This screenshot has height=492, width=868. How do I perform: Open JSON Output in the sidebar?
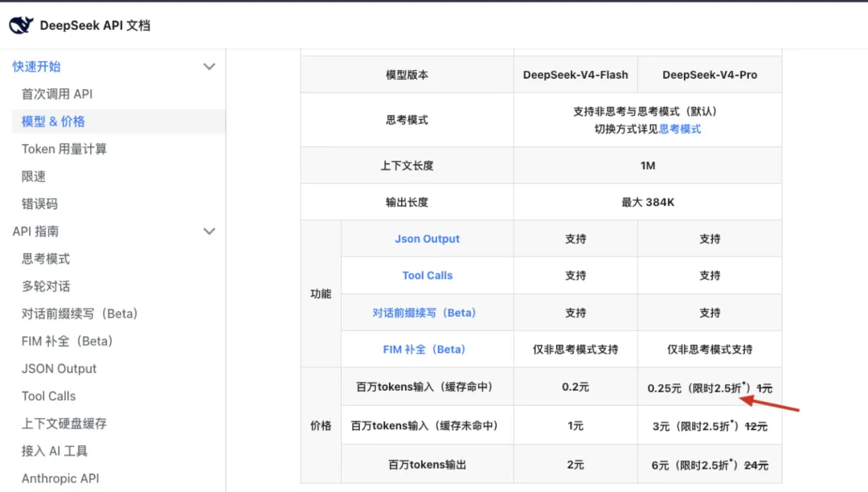[59, 368]
